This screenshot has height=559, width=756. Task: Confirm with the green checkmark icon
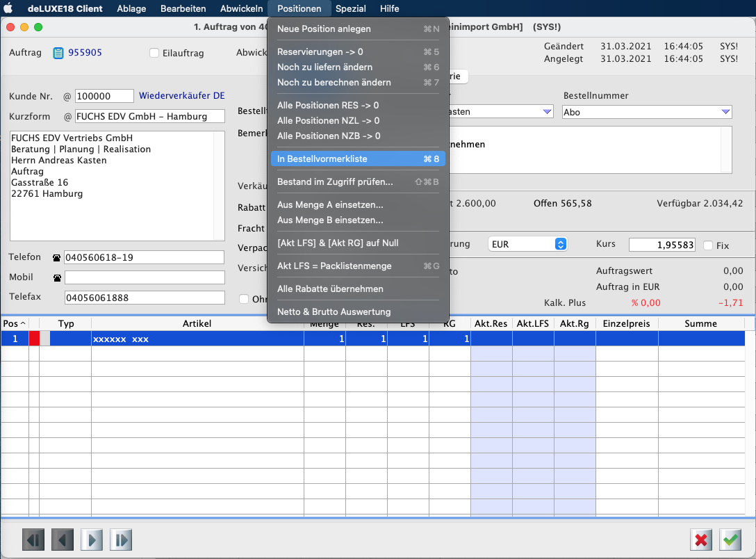tap(730, 540)
